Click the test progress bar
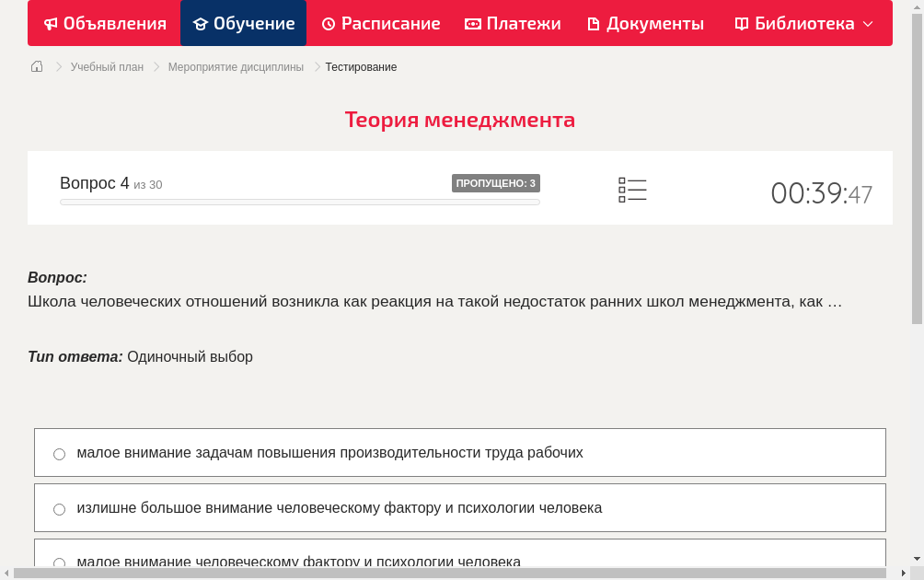This screenshot has height=580, width=924. click(299, 202)
